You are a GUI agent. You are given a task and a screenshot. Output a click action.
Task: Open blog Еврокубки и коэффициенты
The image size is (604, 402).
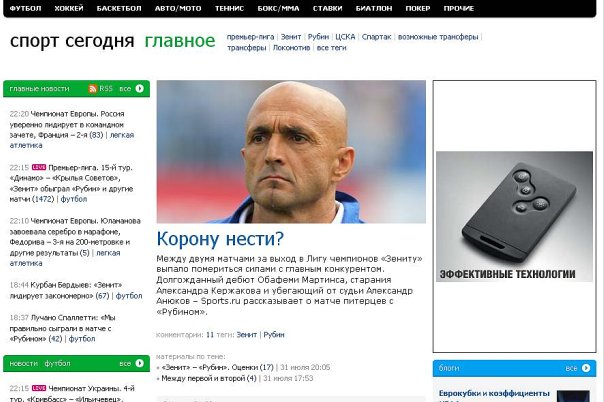pyautogui.click(x=494, y=394)
